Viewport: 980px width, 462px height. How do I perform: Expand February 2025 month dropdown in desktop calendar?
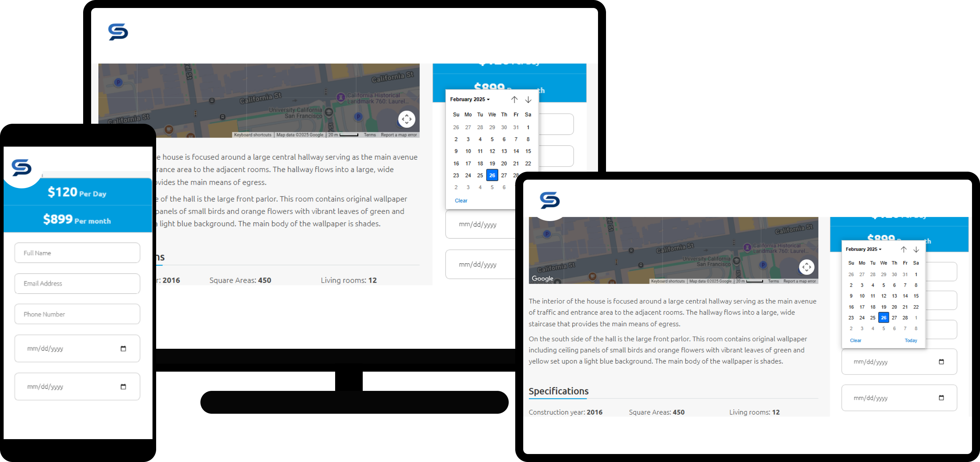(470, 99)
